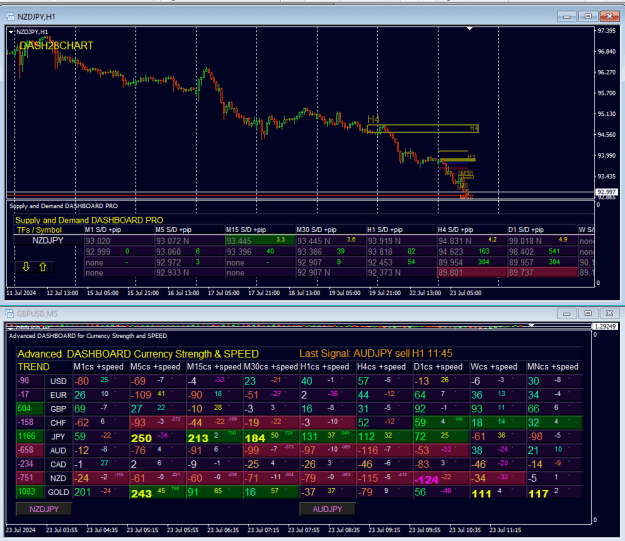The height and width of the screenshot is (541, 625).
Task: Click the JPY currency row label
Action: pos(58,437)
